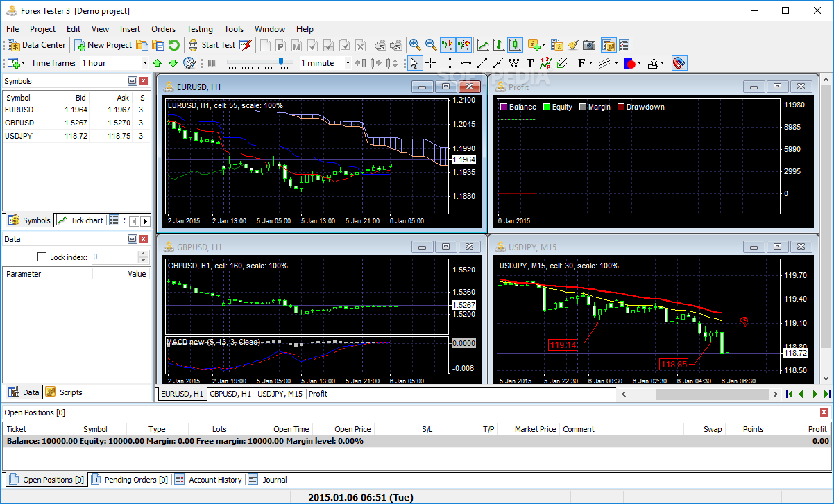Switch chart to line chart type

point(482,45)
